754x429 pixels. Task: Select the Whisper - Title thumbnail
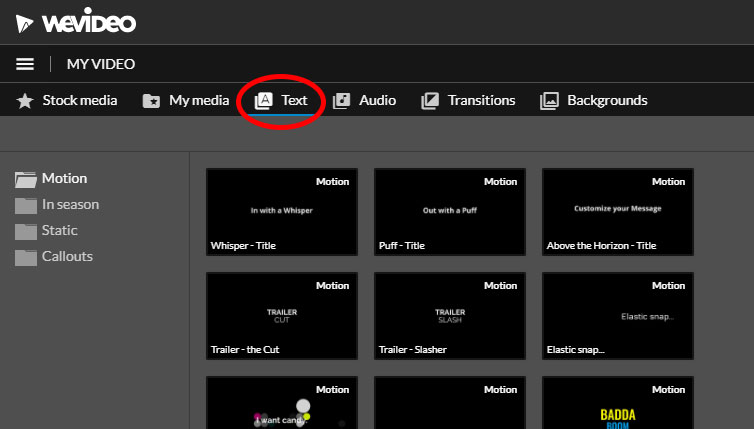click(x=281, y=211)
